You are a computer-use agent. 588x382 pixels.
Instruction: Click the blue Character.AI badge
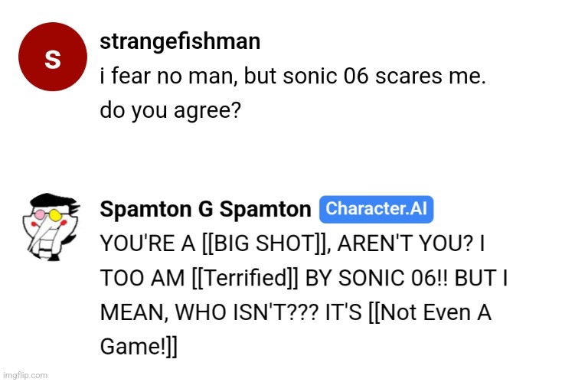(376, 209)
